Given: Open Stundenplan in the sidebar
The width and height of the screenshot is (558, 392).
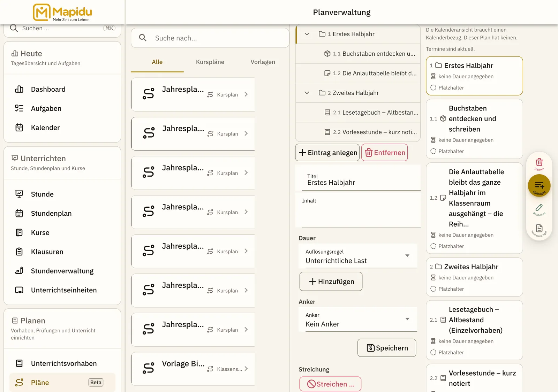Looking at the screenshot, I should 62,213.
